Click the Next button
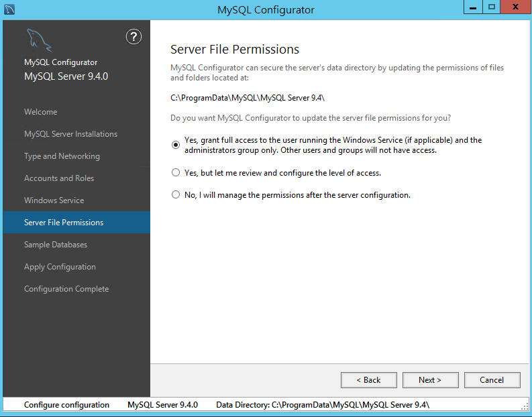This screenshot has width=532, height=417. point(430,380)
